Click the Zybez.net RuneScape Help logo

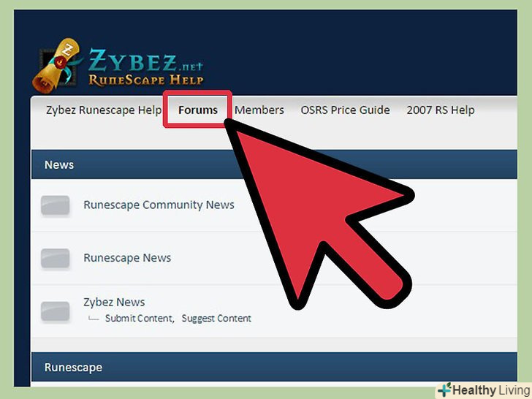(118, 66)
